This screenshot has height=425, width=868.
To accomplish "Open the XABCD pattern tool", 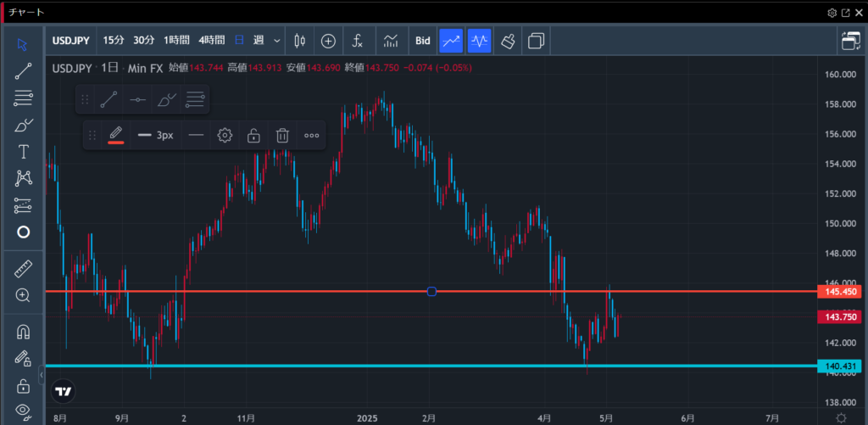I will [x=23, y=178].
